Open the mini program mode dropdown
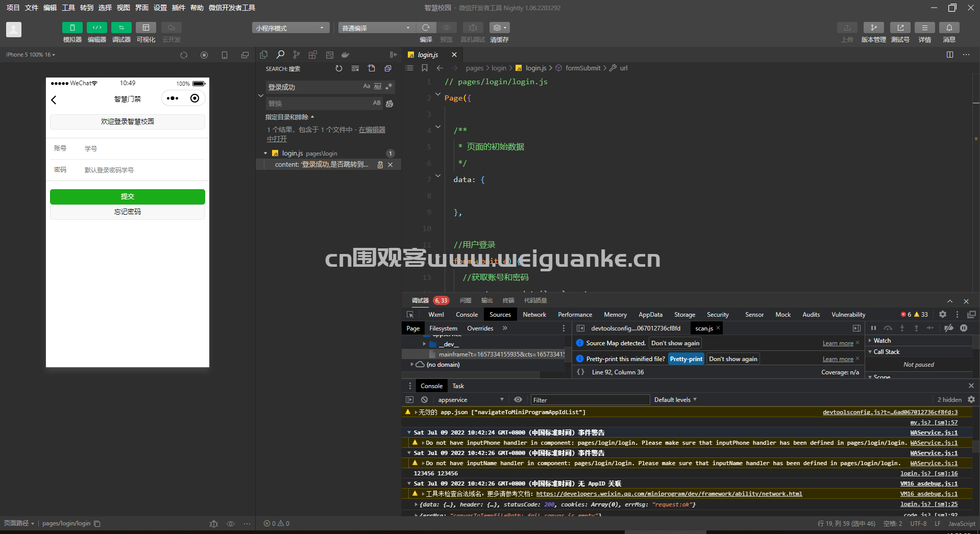The image size is (980, 534). coord(290,28)
